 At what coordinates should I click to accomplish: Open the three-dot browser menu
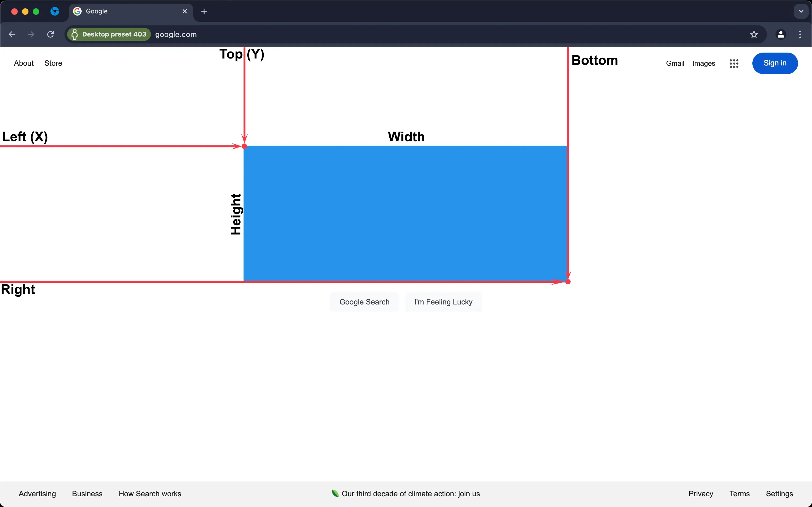pyautogui.click(x=800, y=34)
